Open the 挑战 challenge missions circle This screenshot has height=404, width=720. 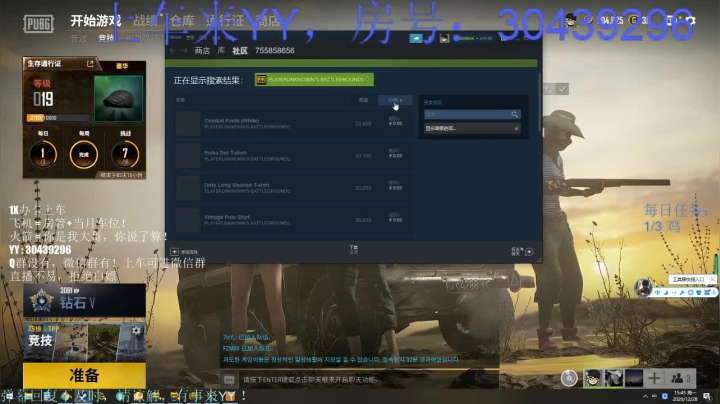(125, 154)
